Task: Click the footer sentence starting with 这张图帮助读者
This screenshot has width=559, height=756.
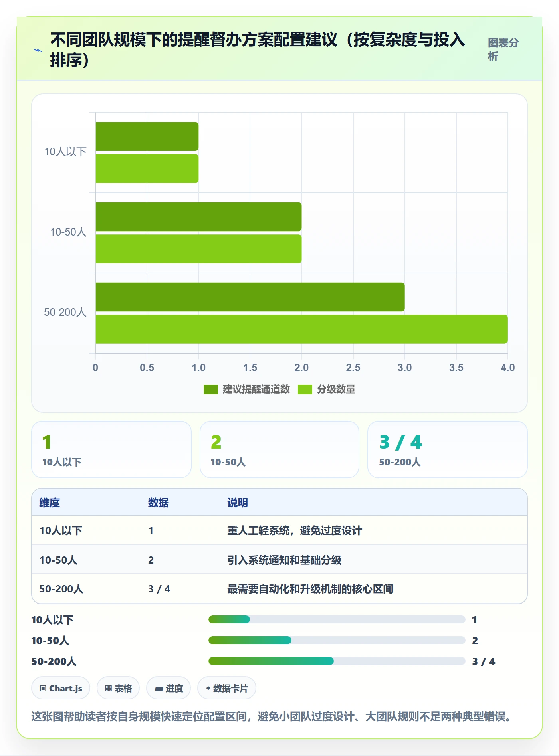Action: coord(271,716)
